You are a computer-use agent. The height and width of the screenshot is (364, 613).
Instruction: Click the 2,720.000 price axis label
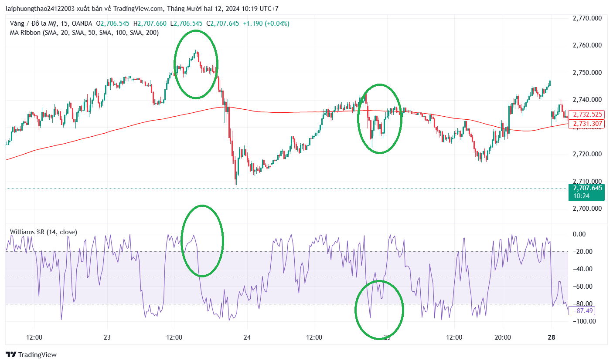coord(587,154)
